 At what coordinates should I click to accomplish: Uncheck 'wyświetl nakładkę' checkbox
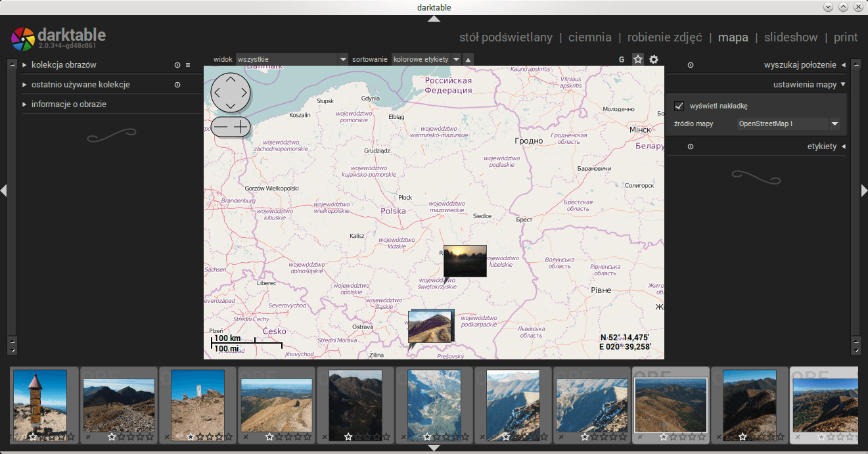coord(679,106)
